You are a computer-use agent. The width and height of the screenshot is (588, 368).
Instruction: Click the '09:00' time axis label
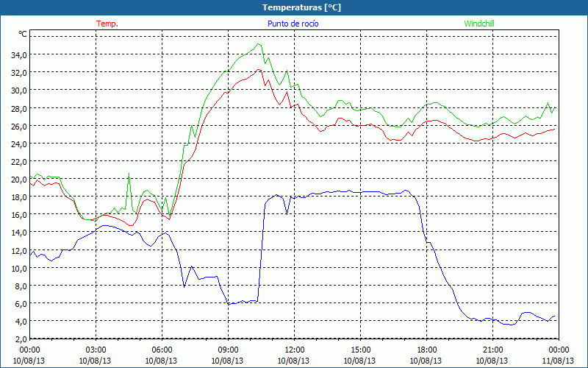[x=228, y=350]
